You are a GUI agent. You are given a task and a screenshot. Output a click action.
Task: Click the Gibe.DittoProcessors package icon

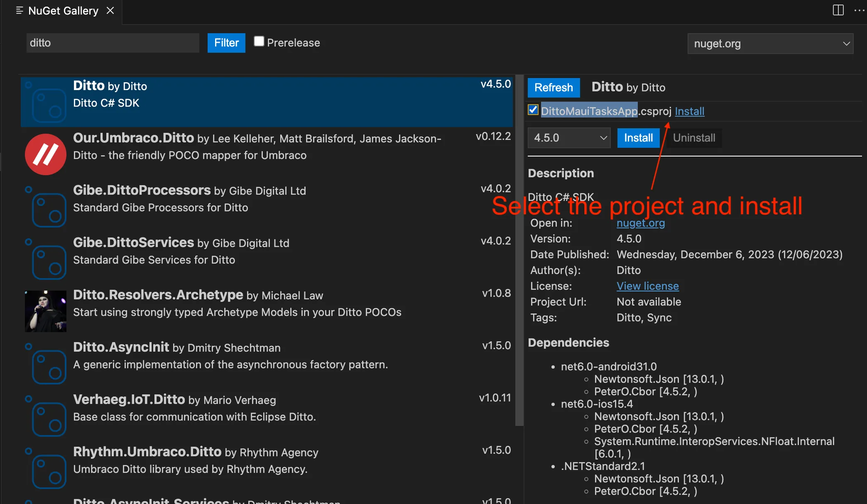click(46, 207)
